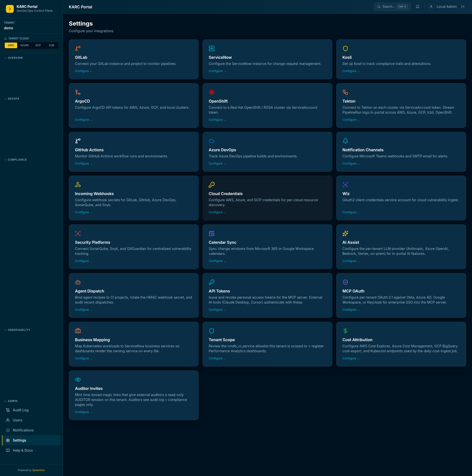Click the MCP OAuth card title
The width and height of the screenshot is (472, 476).
tap(353, 291)
